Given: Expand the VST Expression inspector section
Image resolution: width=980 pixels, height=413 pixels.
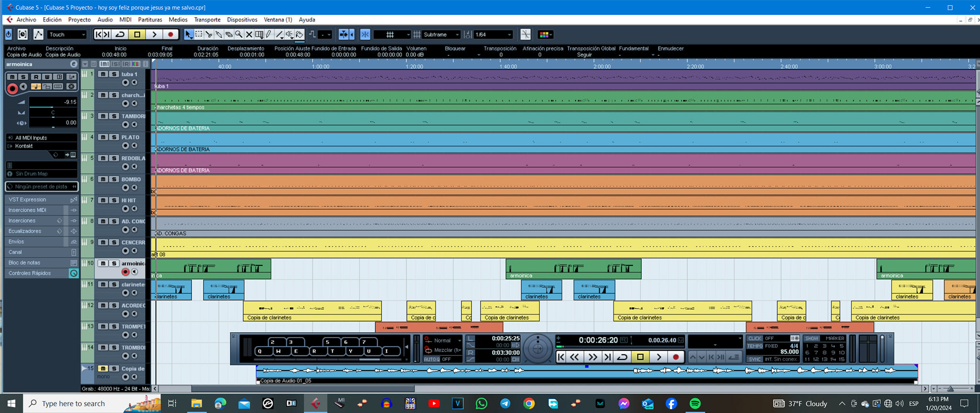Looking at the screenshot, I should click(x=42, y=199).
